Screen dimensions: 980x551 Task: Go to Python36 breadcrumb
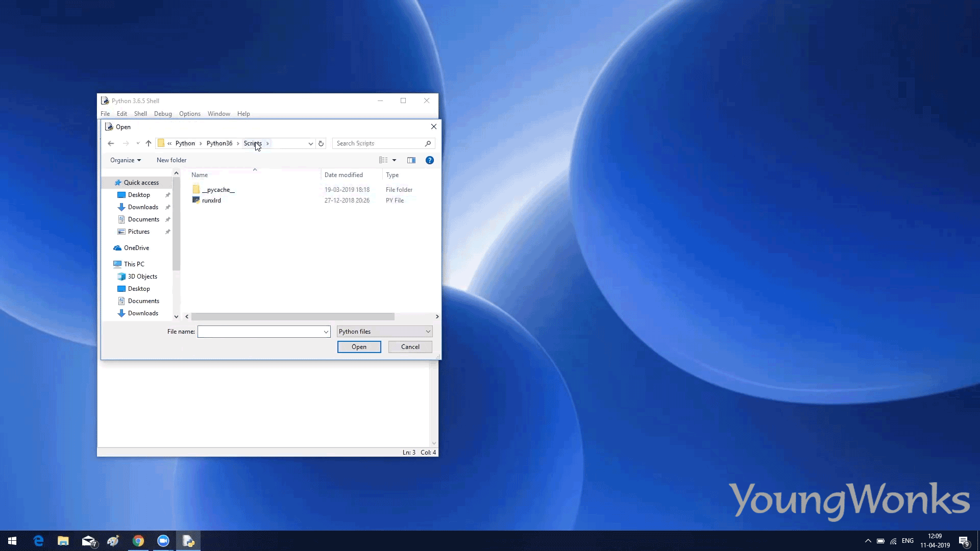pos(219,143)
